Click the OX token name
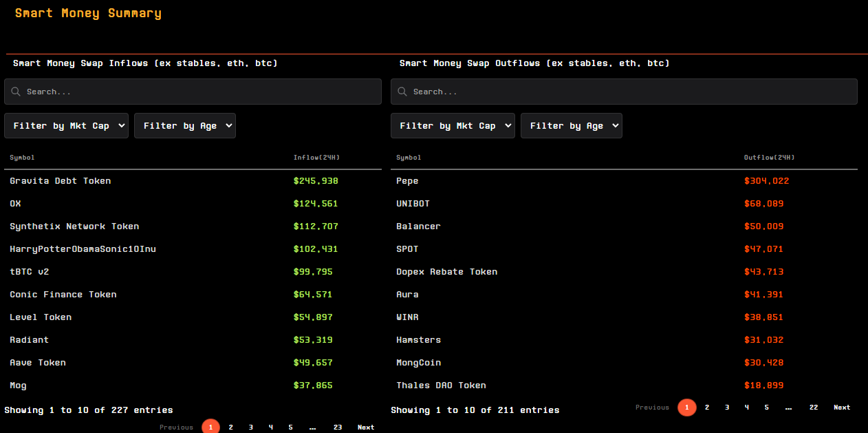Screen dimensions: 868x433 pyautogui.click(x=15, y=204)
